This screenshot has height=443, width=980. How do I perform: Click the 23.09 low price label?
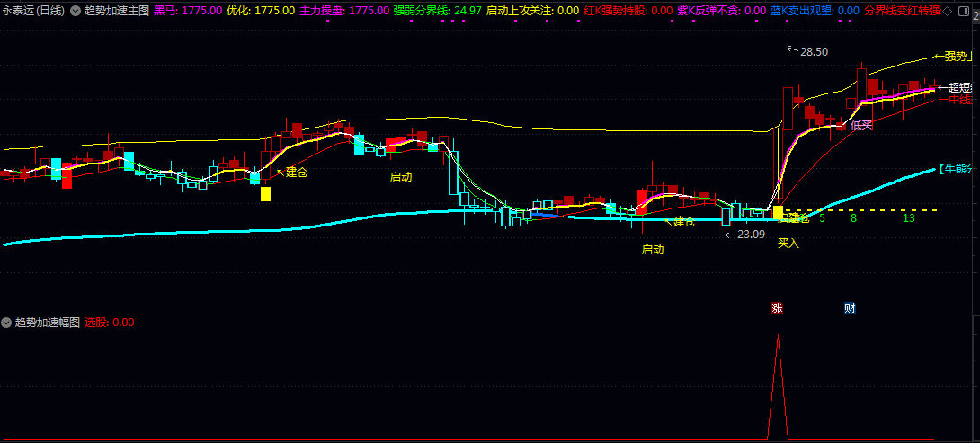pyautogui.click(x=751, y=235)
